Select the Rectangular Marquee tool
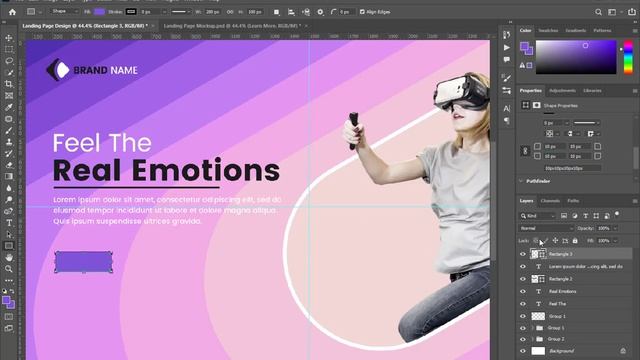Screen dimensions: 640x360 (x=9, y=49)
